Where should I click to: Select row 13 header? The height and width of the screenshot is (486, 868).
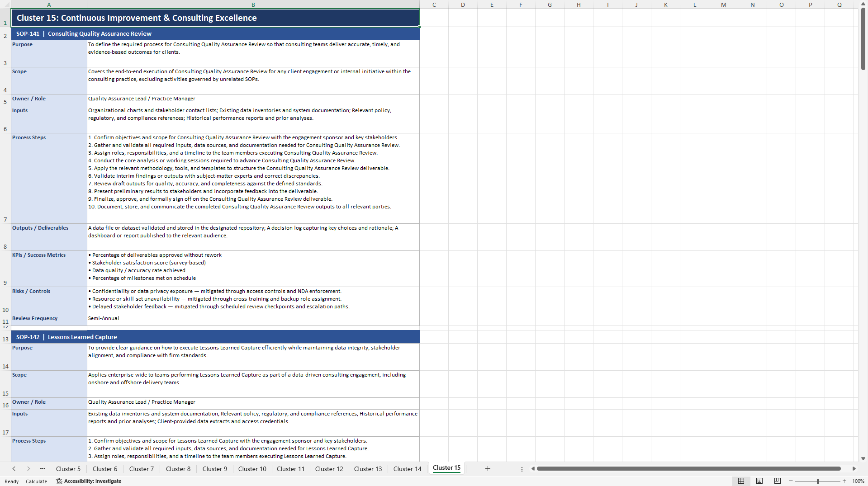pos(5,337)
